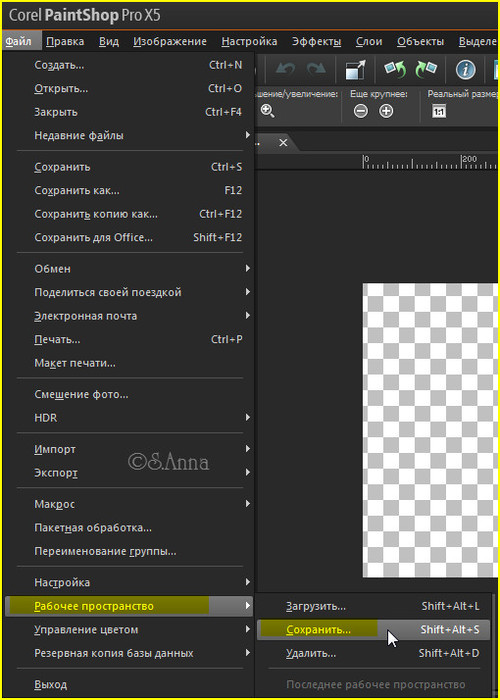Expand the HDR submenu
This screenshot has height=700, width=500.
pyautogui.click(x=129, y=418)
